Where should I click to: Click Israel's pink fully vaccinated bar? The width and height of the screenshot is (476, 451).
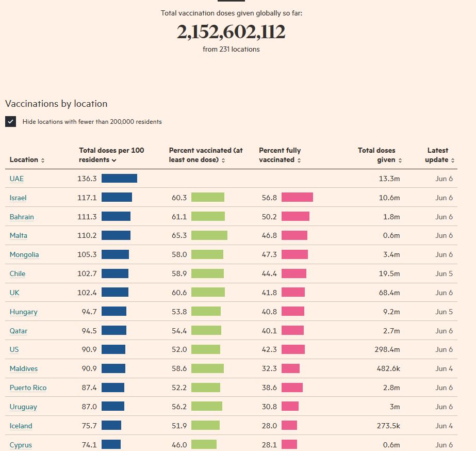pos(297,198)
